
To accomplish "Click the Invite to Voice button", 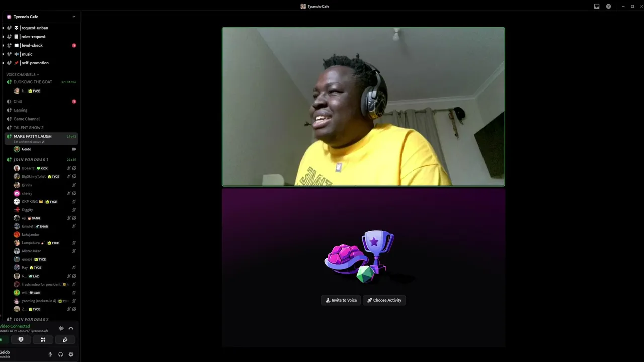I will pyautogui.click(x=341, y=300).
